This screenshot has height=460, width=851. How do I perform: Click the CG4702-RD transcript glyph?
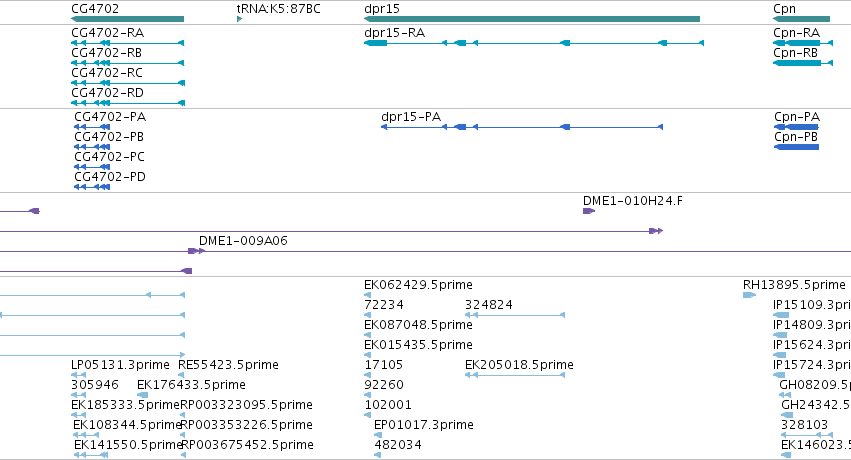pos(128,103)
